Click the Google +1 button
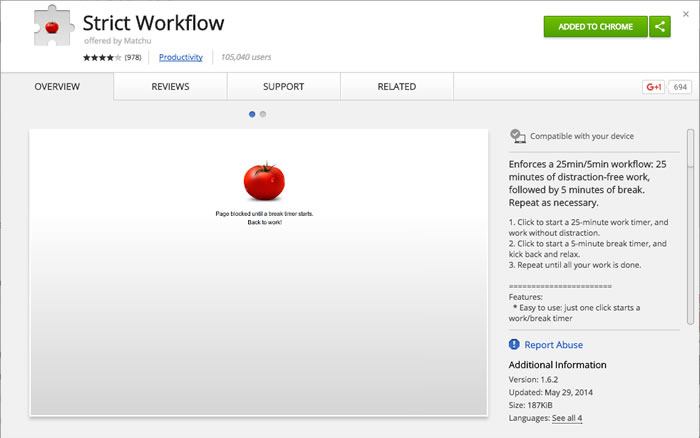Image resolution: width=700 pixels, height=438 pixels. (653, 87)
